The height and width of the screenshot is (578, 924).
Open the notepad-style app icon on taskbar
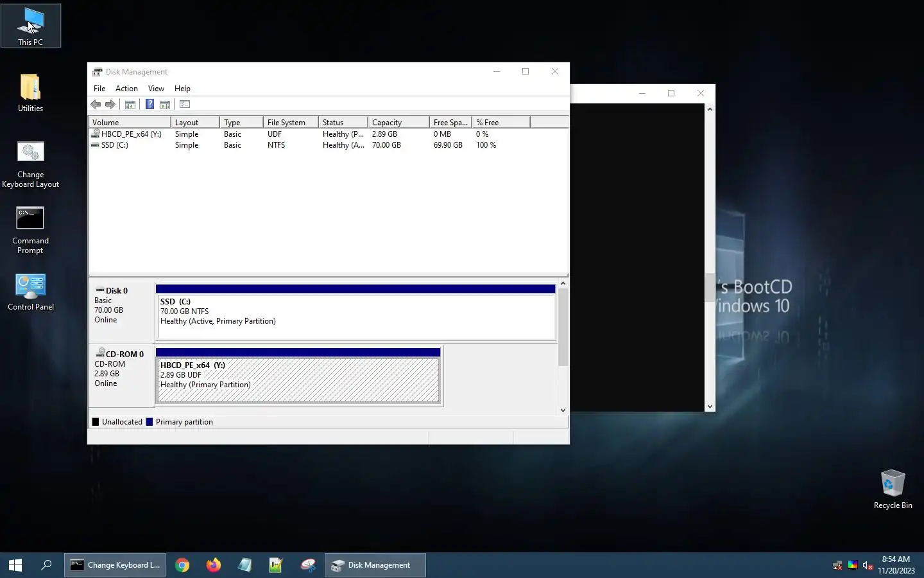point(245,565)
